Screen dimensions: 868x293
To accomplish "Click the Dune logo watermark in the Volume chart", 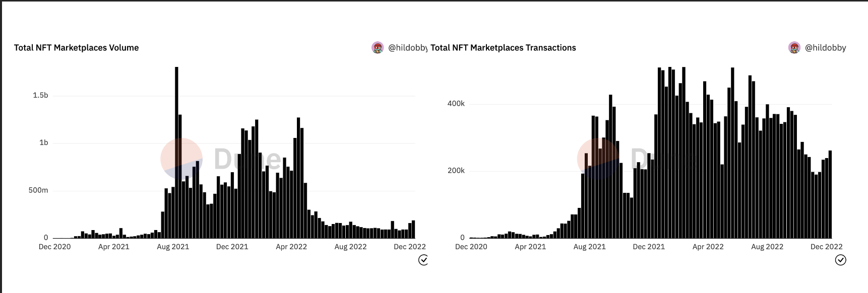I will tap(181, 159).
